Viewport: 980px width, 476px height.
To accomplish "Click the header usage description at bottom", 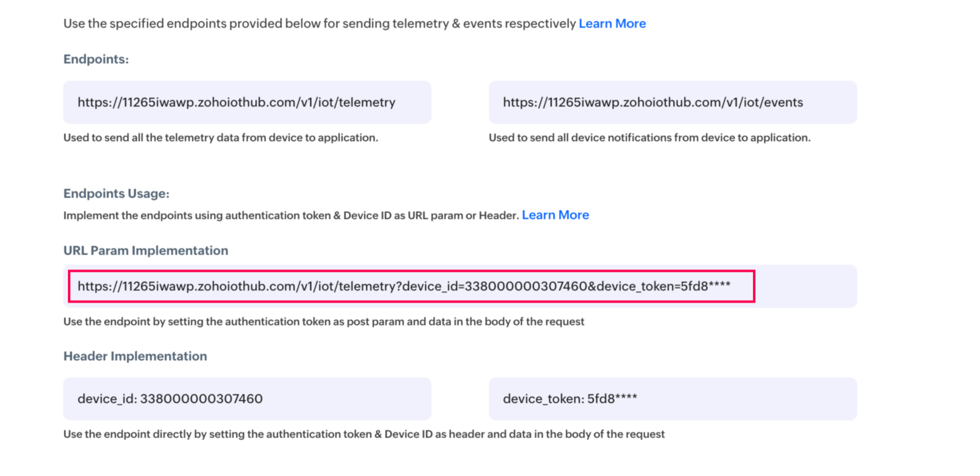I will [x=363, y=434].
